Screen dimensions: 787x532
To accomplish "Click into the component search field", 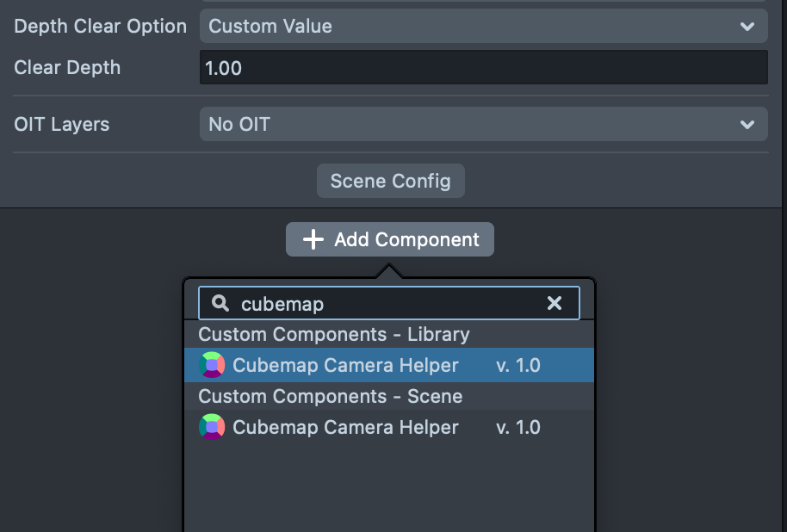I will tap(387, 303).
